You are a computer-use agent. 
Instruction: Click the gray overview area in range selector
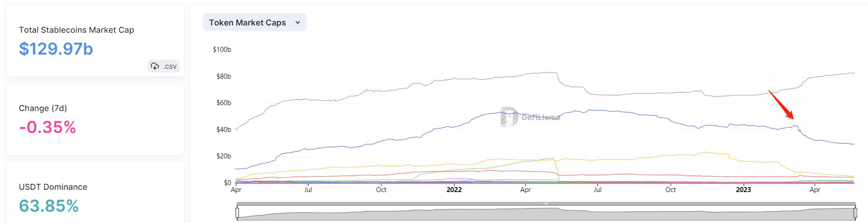click(546, 213)
